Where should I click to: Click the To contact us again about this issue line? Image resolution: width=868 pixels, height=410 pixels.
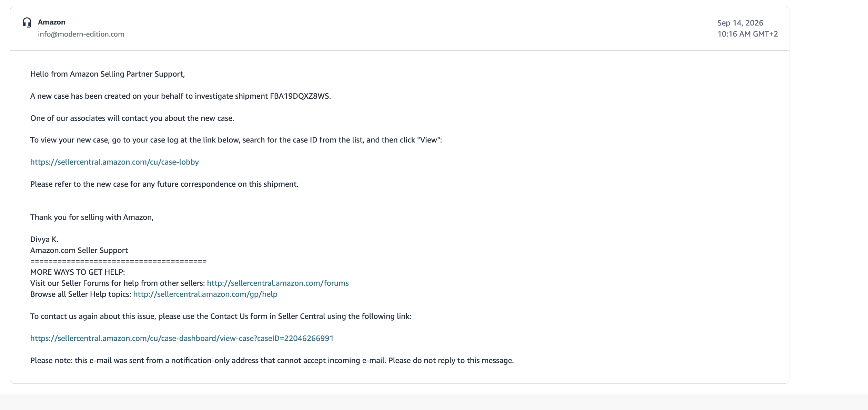pos(221,316)
